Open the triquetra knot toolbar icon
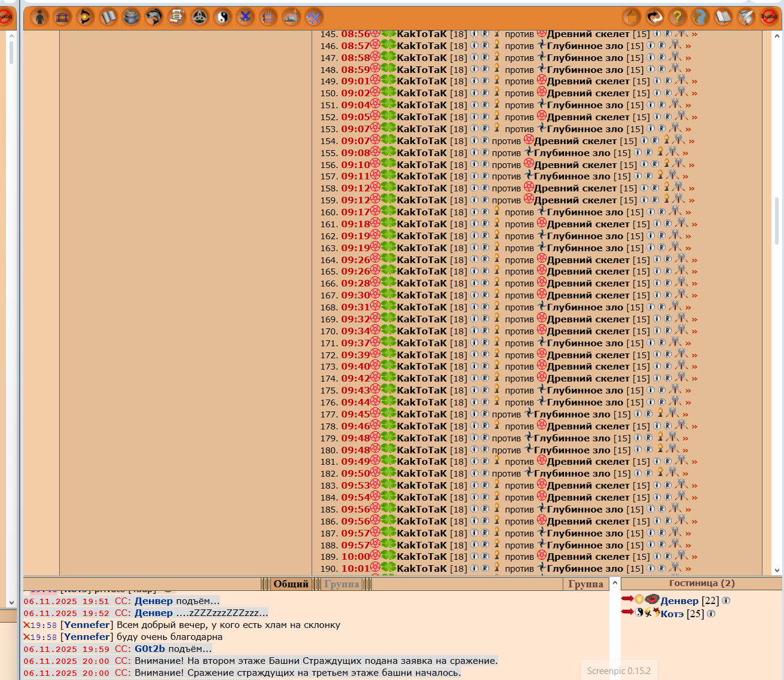 point(200,17)
